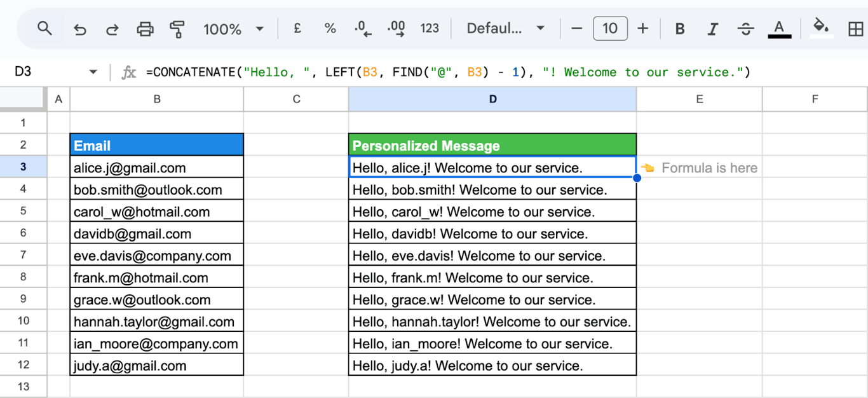Select cell frank.m@hotmail.com

tap(157, 277)
